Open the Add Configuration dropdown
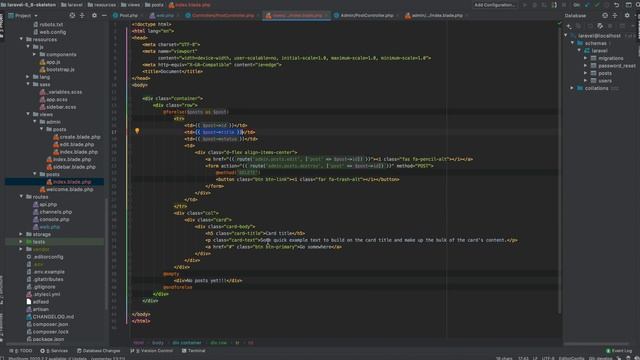This screenshot has height=360, width=640. (x=494, y=5)
